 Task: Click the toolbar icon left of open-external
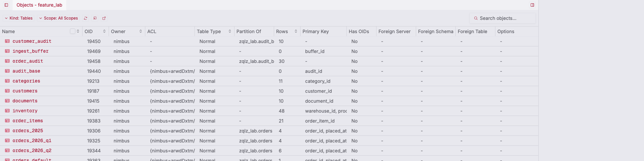pyautogui.click(x=95, y=18)
